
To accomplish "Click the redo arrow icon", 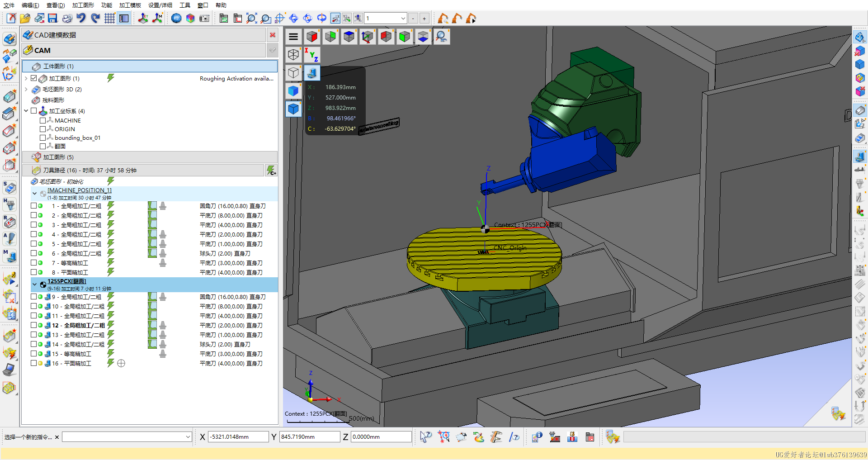I will 95,18.
